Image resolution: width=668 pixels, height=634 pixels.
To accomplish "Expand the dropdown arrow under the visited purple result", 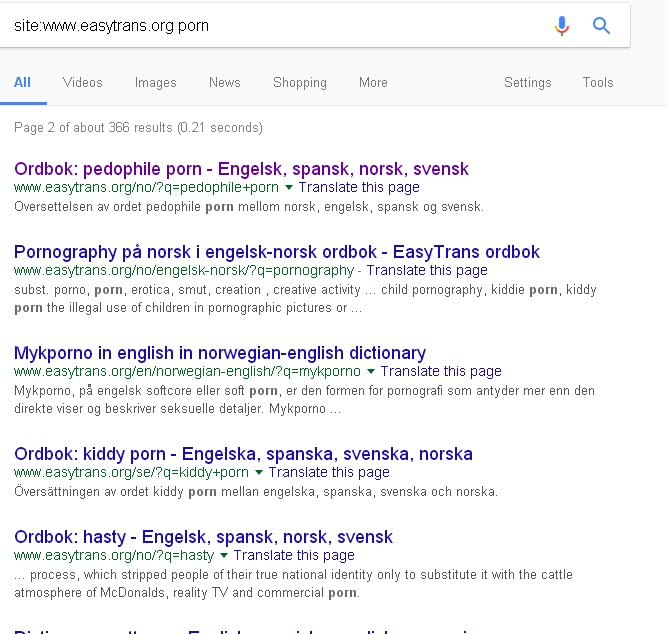I will pos(288,187).
